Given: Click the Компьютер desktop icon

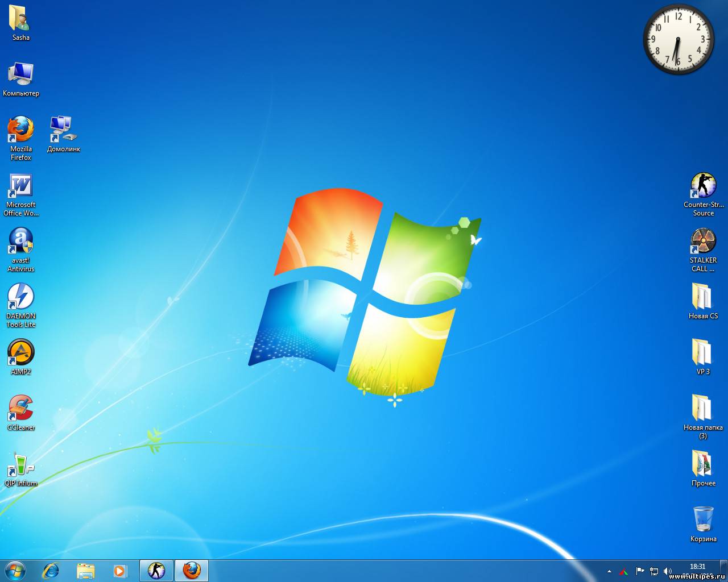Looking at the screenshot, I should (21, 74).
